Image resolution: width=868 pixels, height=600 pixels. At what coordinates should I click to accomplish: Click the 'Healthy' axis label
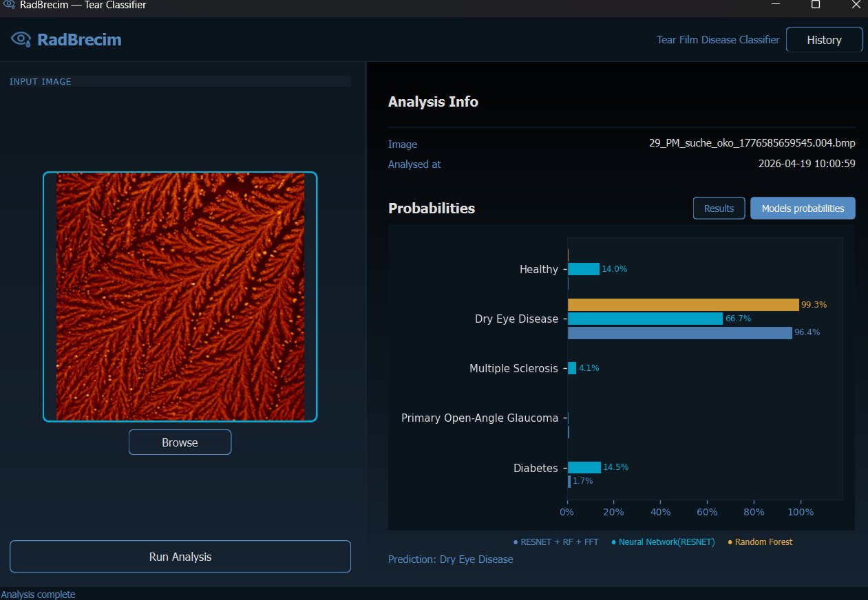click(539, 269)
